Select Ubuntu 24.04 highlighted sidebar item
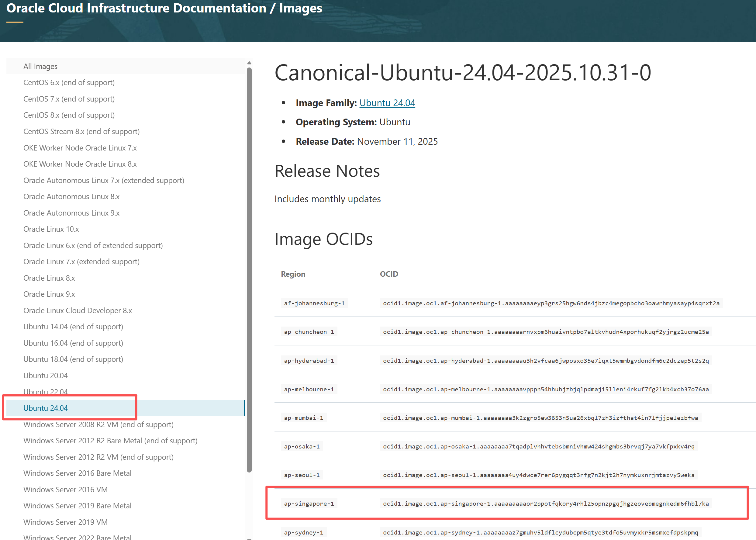 (46, 408)
